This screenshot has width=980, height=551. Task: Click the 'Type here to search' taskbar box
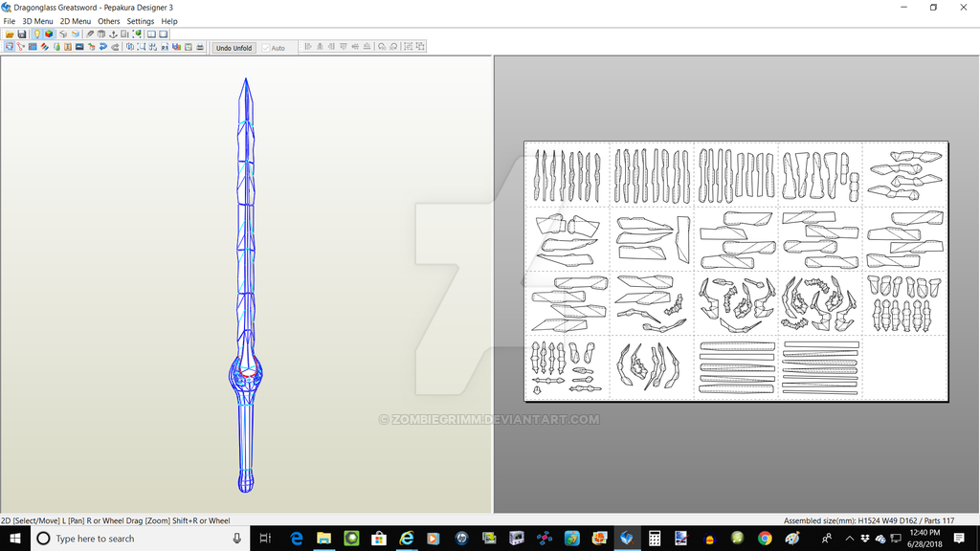point(140,539)
